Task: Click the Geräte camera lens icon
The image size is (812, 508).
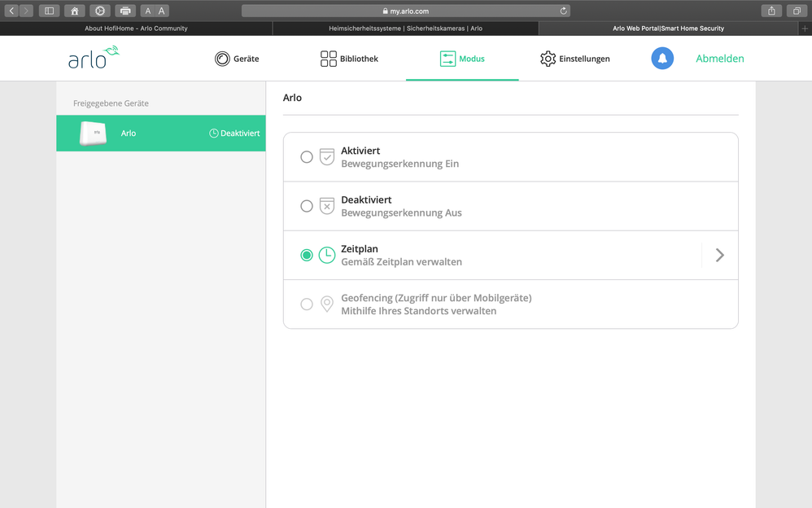Action: (x=222, y=59)
